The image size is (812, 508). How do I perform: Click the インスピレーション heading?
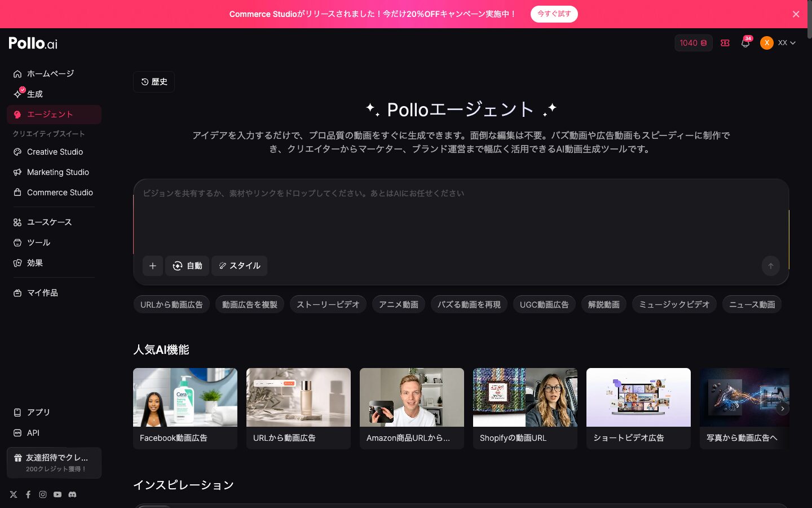coord(183,485)
